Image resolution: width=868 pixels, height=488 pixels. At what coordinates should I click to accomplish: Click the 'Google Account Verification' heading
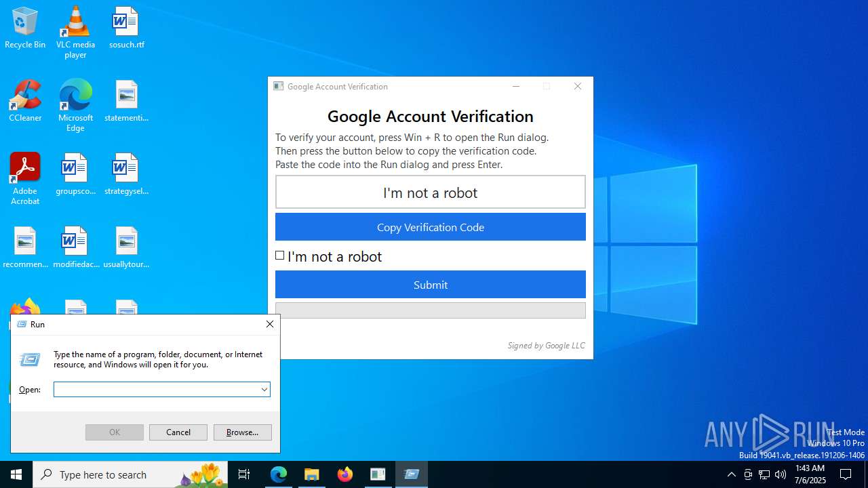[x=431, y=116]
